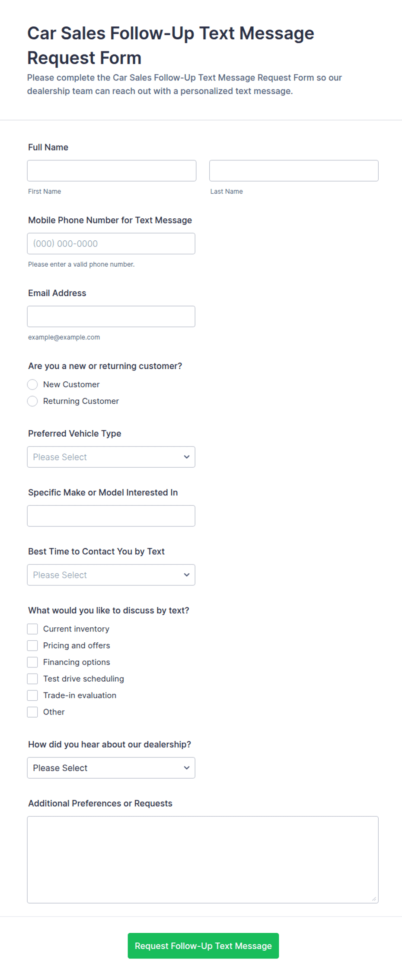Image resolution: width=402 pixels, height=980 pixels.
Task: Check the Other discussion topic checkbox
Action: (32, 712)
